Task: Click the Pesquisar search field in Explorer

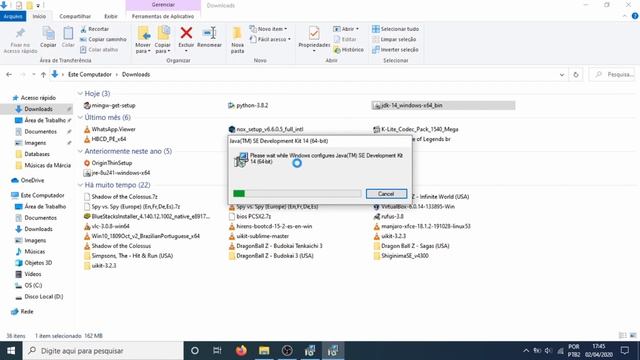Action: pyautogui.click(x=612, y=75)
